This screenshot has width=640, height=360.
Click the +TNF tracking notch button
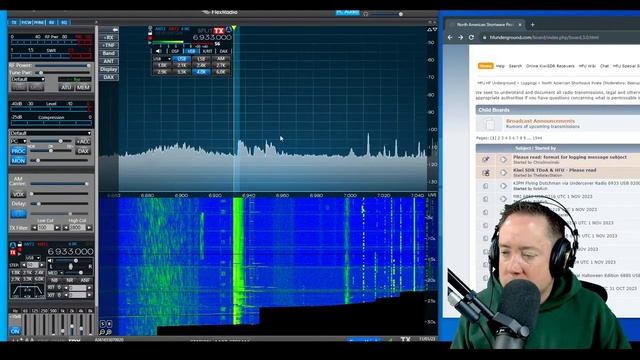pos(109,45)
